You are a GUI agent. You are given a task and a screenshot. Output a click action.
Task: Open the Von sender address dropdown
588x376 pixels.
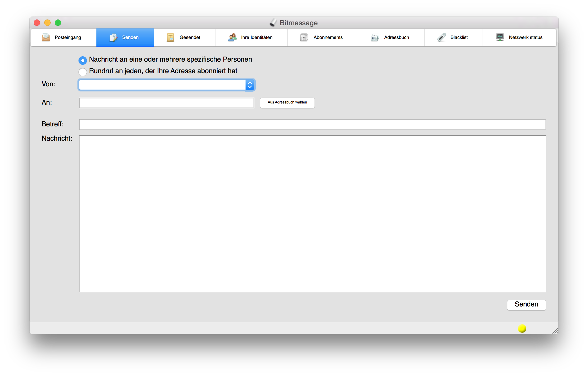click(162, 85)
